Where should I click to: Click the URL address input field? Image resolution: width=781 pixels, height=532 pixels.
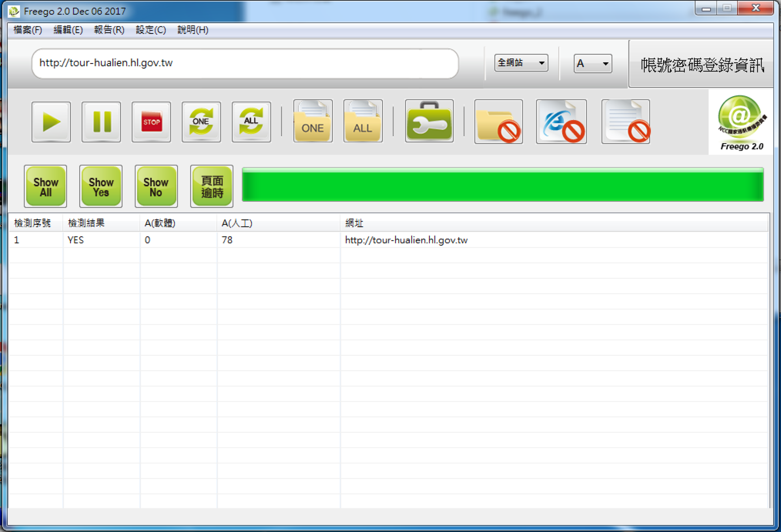[244, 63]
